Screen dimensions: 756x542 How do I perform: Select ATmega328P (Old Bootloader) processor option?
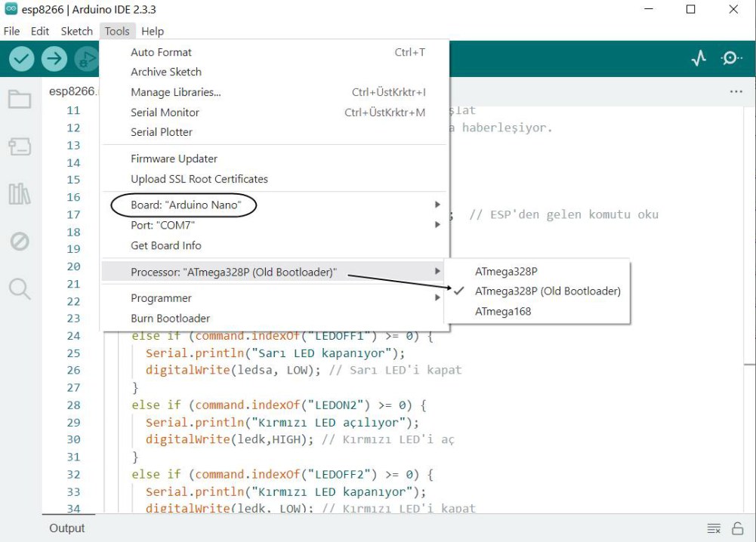point(537,291)
